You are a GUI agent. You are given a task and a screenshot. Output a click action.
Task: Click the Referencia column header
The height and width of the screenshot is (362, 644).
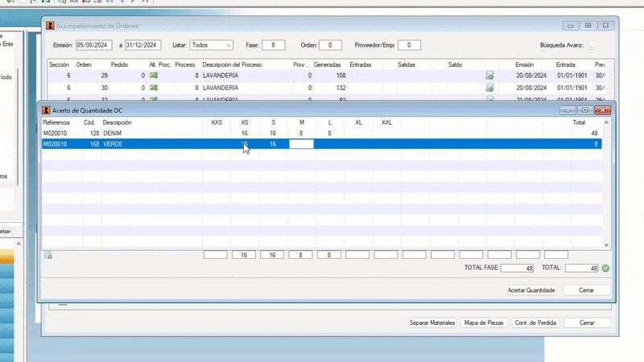pyautogui.click(x=56, y=122)
